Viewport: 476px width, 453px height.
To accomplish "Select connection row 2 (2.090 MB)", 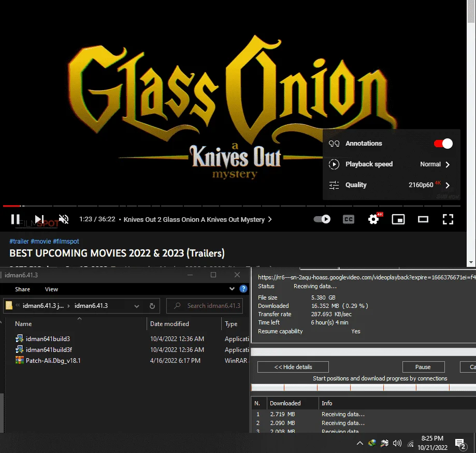I will click(x=364, y=423).
